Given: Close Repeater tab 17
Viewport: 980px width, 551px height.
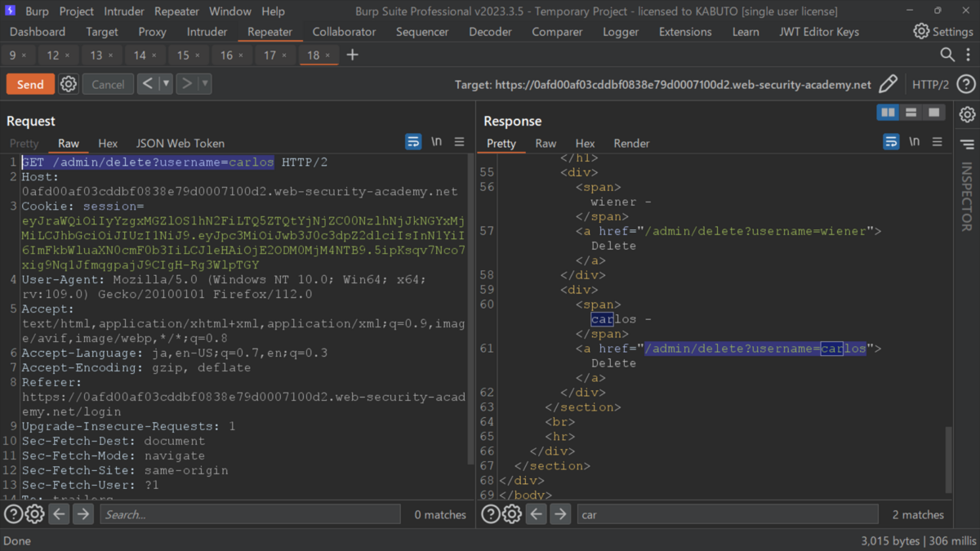Looking at the screenshot, I should point(283,56).
